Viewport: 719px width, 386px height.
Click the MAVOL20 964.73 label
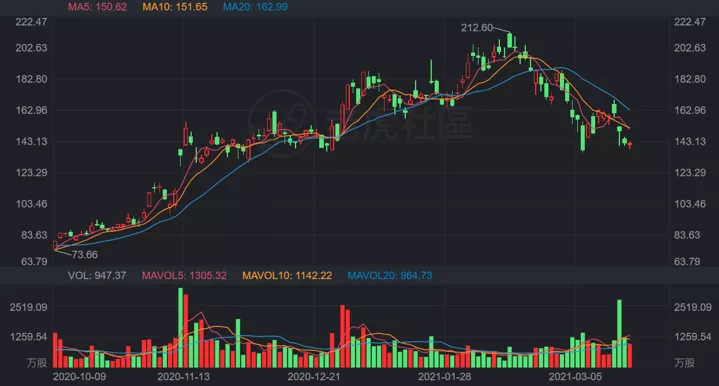click(x=390, y=276)
